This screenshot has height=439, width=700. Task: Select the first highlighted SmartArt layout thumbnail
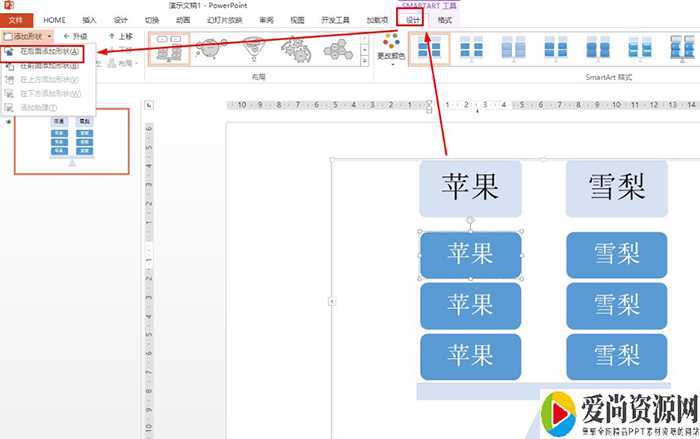point(168,48)
